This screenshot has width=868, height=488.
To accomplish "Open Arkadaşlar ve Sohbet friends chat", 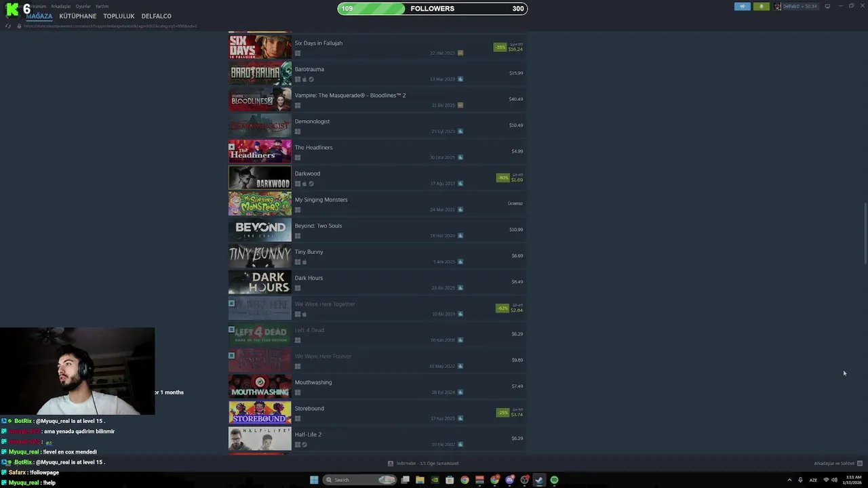I will (x=838, y=464).
